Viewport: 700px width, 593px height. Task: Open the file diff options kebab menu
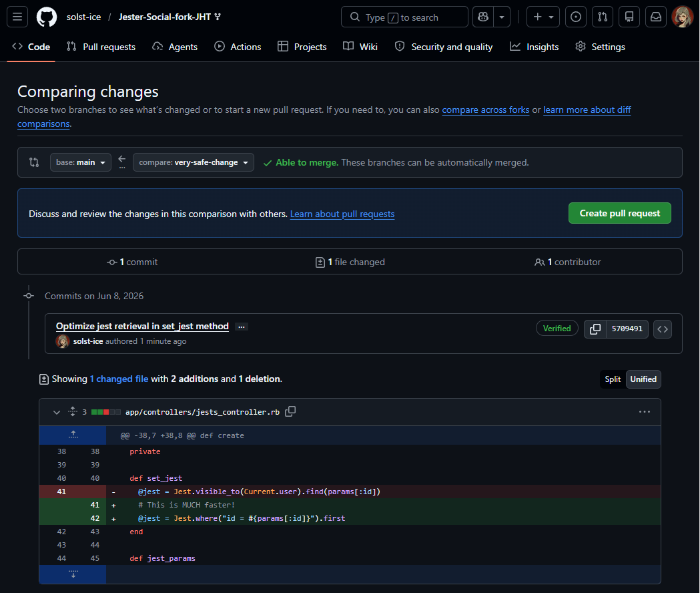pyautogui.click(x=644, y=411)
